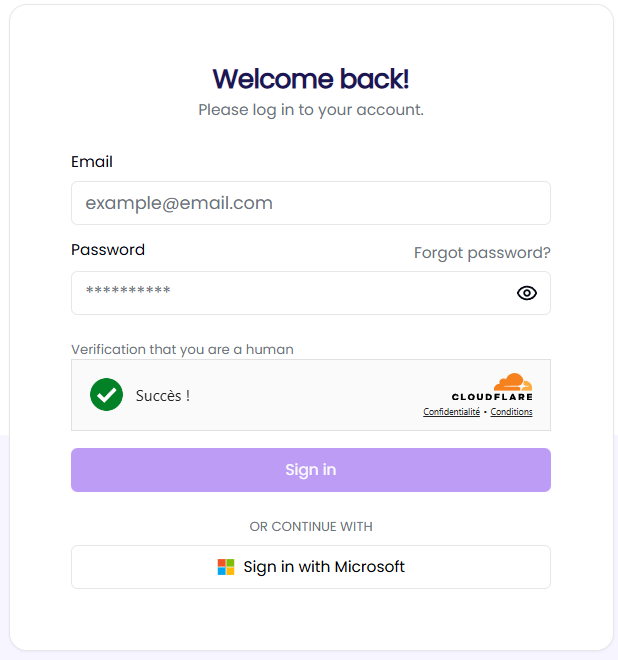Open the Confidentialité link

click(x=451, y=412)
